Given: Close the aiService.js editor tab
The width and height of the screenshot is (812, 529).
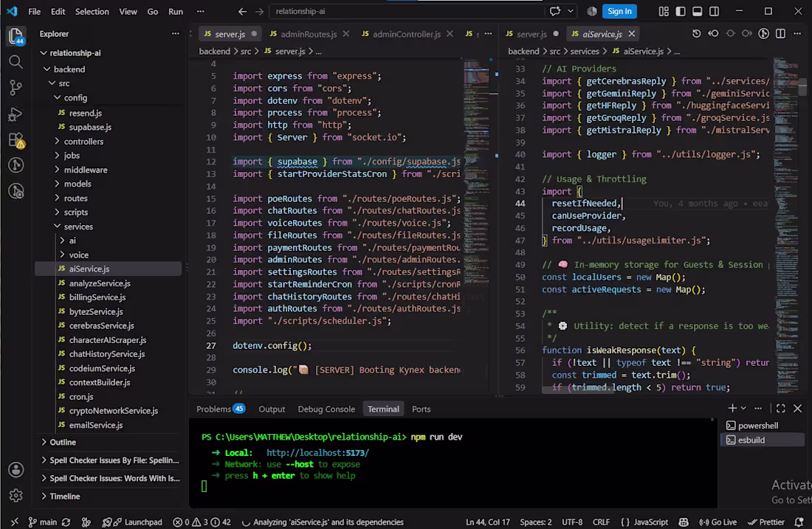Looking at the screenshot, I should [x=632, y=34].
